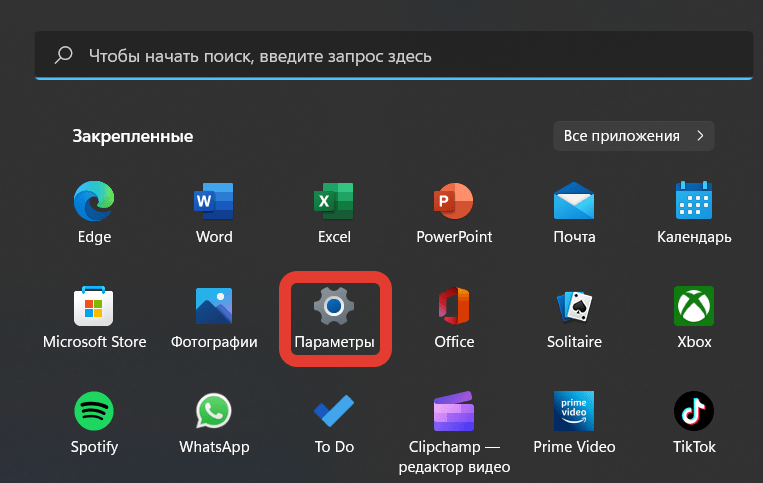Open the Почта mail app
The height and width of the screenshot is (483, 763).
[574, 200]
